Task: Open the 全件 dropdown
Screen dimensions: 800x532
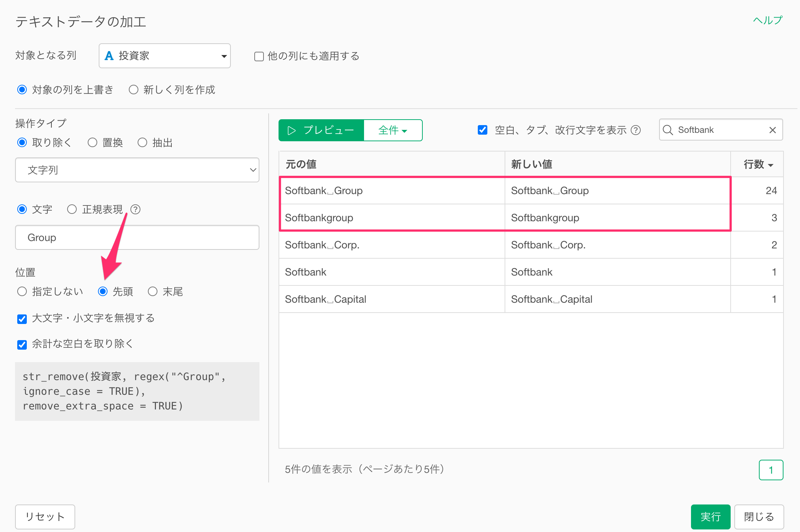Action: (x=393, y=130)
